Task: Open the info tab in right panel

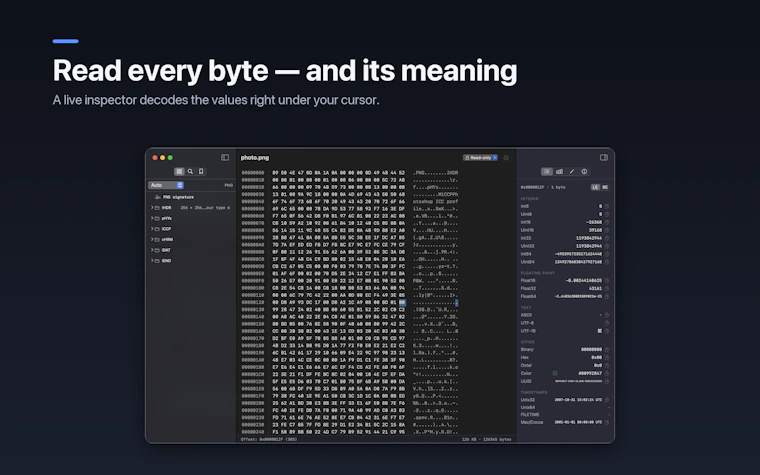Action: coord(585,172)
